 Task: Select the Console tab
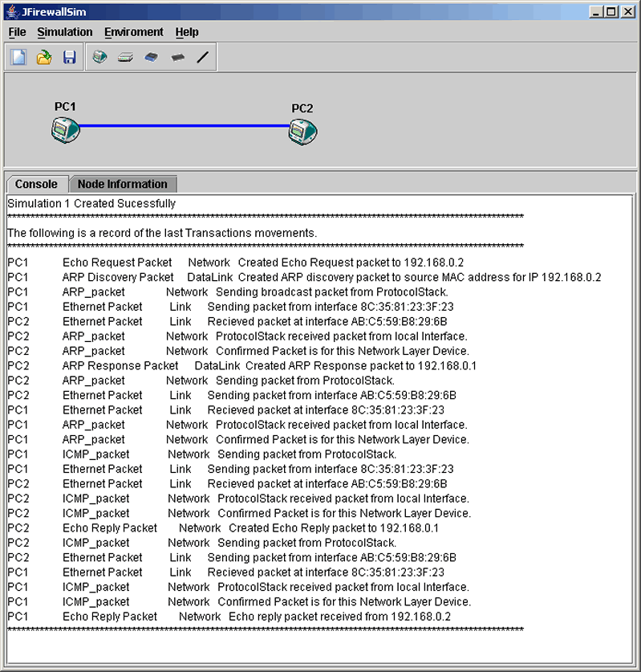point(36,184)
